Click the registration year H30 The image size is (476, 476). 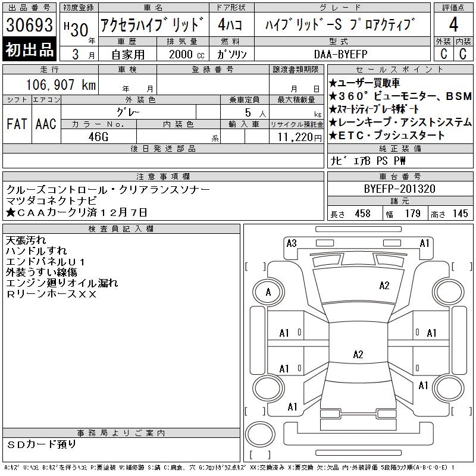[x=76, y=29]
